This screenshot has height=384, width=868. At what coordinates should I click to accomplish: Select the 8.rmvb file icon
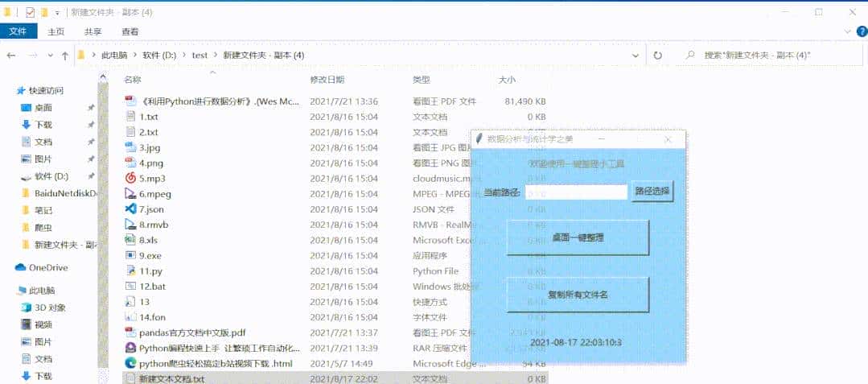[x=130, y=225]
